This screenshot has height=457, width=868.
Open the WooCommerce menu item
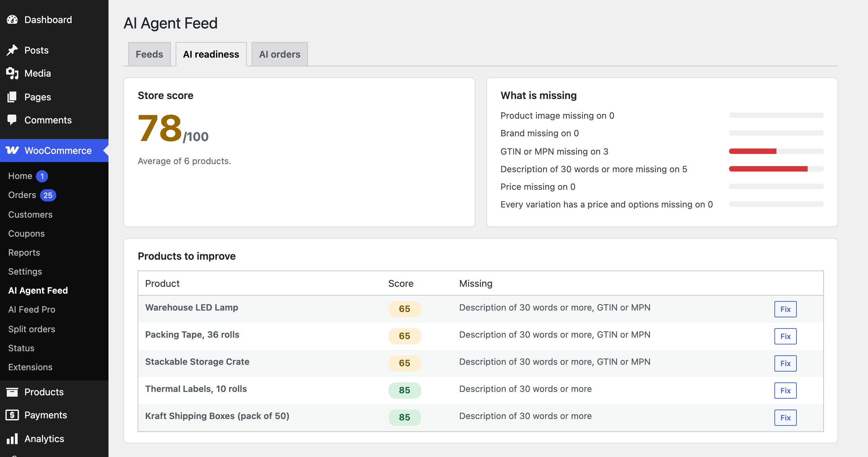point(54,151)
